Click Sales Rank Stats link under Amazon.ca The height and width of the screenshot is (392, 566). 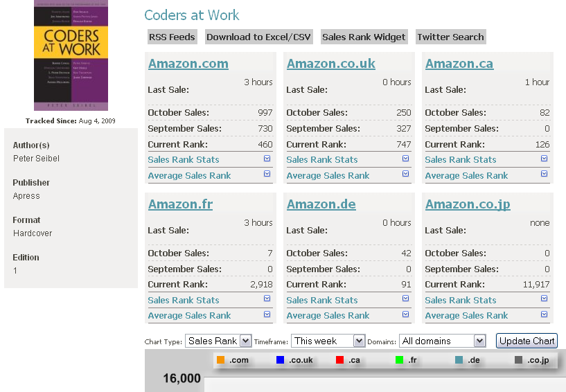[x=461, y=159]
